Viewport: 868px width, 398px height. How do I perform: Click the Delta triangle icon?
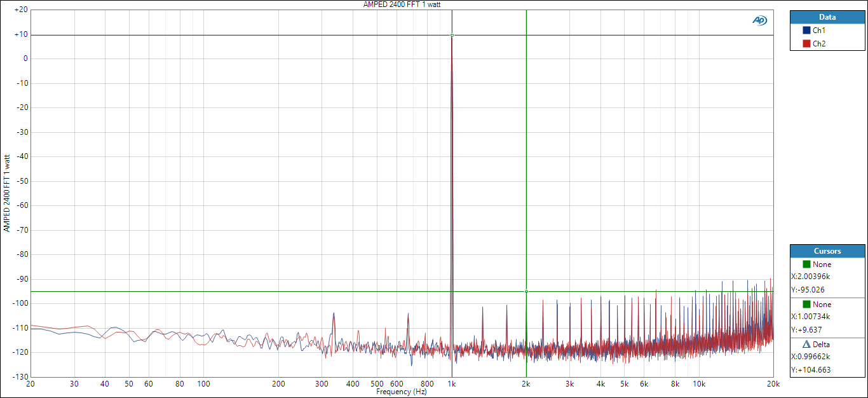(x=806, y=345)
